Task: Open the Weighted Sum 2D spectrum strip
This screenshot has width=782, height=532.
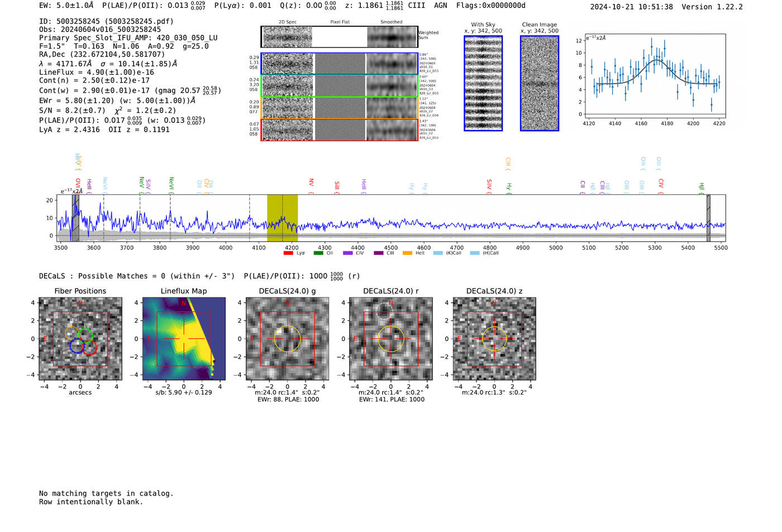Action: click(x=339, y=37)
